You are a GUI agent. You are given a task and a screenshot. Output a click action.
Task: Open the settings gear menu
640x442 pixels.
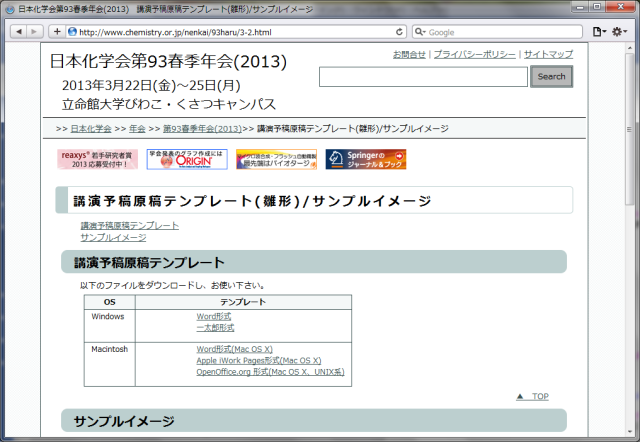coord(619,31)
